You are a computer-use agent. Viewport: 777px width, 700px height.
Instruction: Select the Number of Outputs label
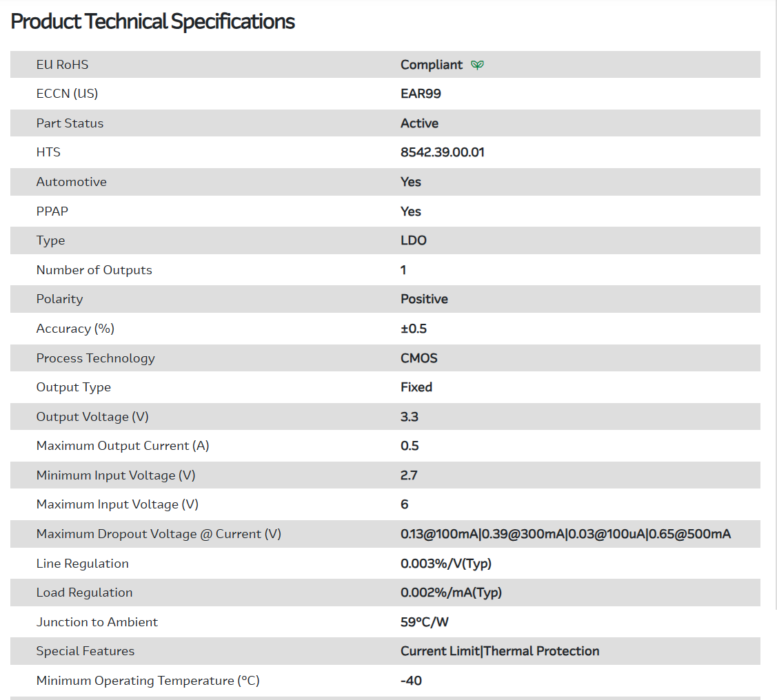click(x=94, y=270)
